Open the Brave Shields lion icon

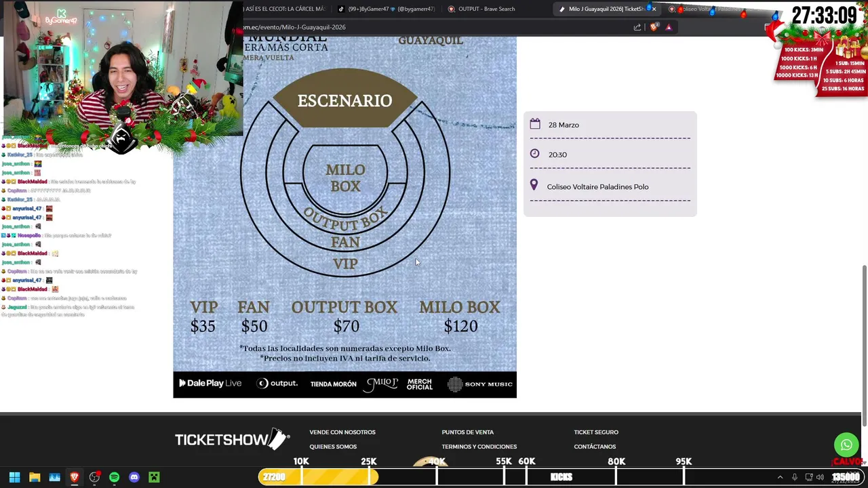pyautogui.click(x=654, y=27)
